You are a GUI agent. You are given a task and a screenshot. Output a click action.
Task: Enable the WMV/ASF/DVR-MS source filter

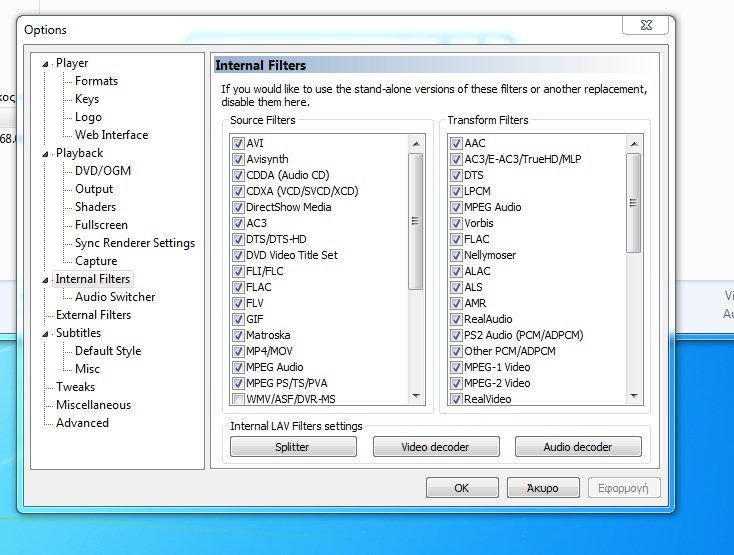pyautogui.click(x=238, y=399)
